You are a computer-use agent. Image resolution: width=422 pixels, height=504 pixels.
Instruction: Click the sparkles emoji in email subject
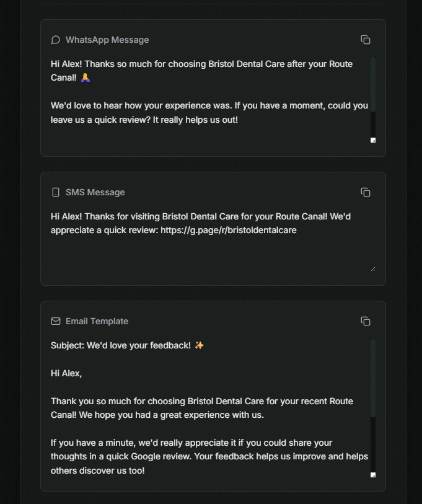[200, 345]
